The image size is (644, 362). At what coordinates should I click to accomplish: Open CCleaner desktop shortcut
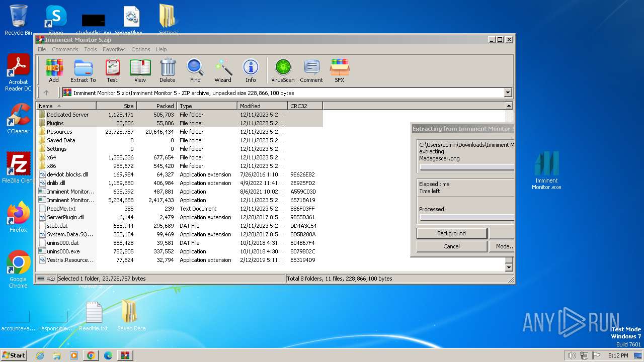(18, 119)
